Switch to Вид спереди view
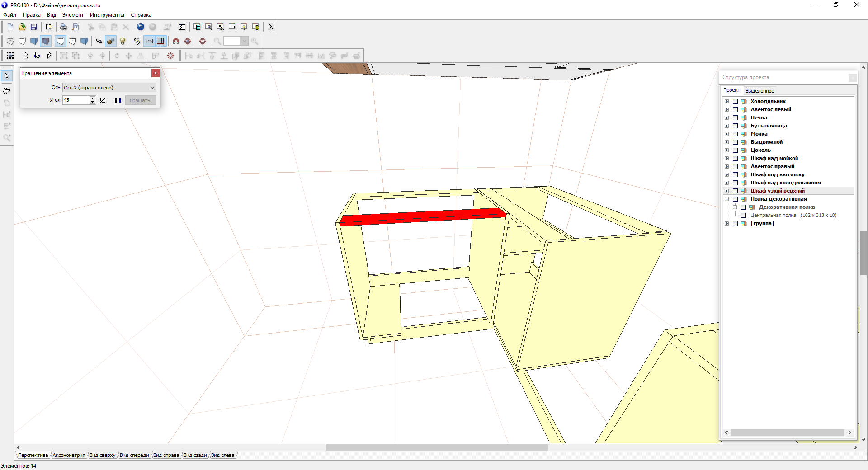The image size is (868, 470). coord(134,455)
